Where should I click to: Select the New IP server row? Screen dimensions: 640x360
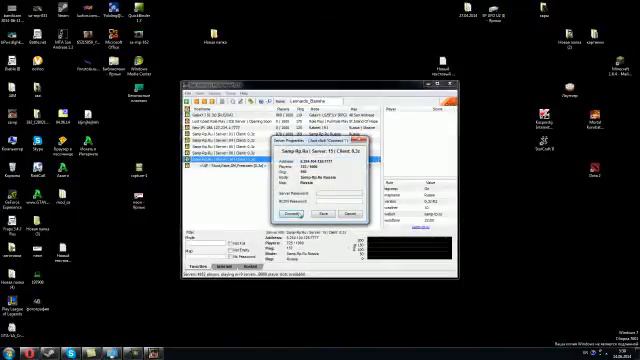[282, 128]
